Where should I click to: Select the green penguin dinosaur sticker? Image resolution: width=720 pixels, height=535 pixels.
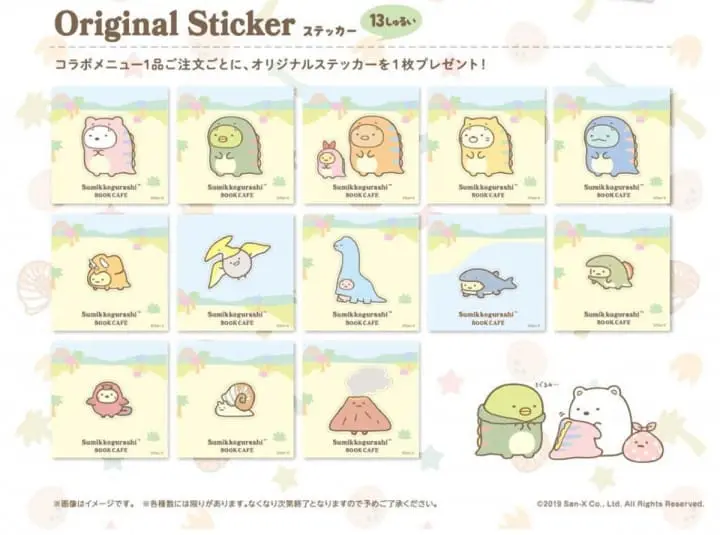pos(236,146)
